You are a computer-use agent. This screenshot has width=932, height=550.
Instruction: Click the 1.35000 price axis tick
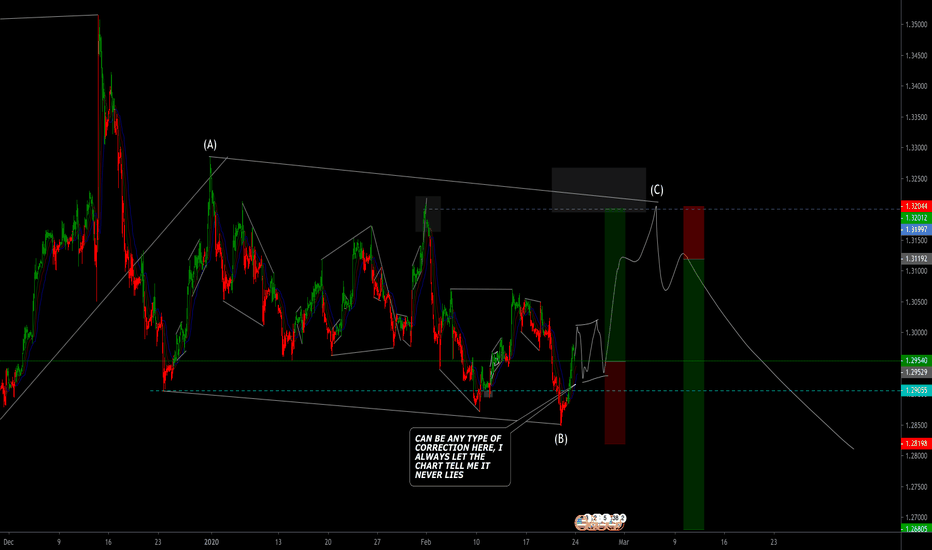click(916, 24)
